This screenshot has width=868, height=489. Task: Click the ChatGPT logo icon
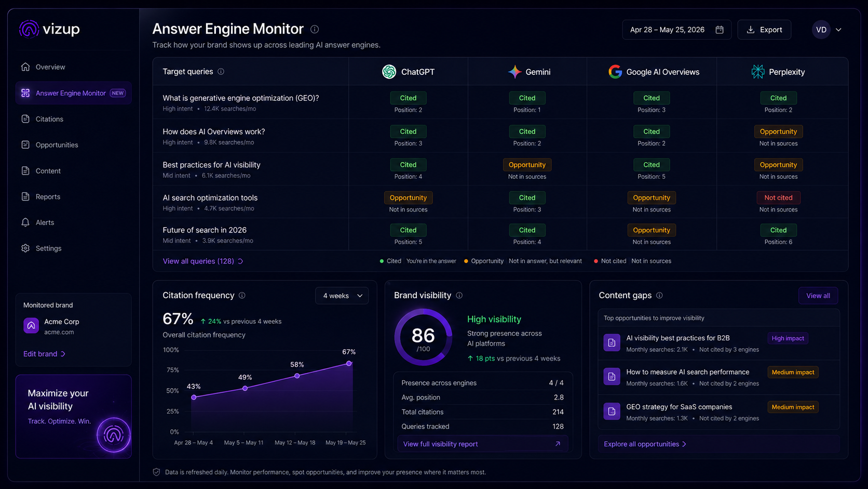389,72
